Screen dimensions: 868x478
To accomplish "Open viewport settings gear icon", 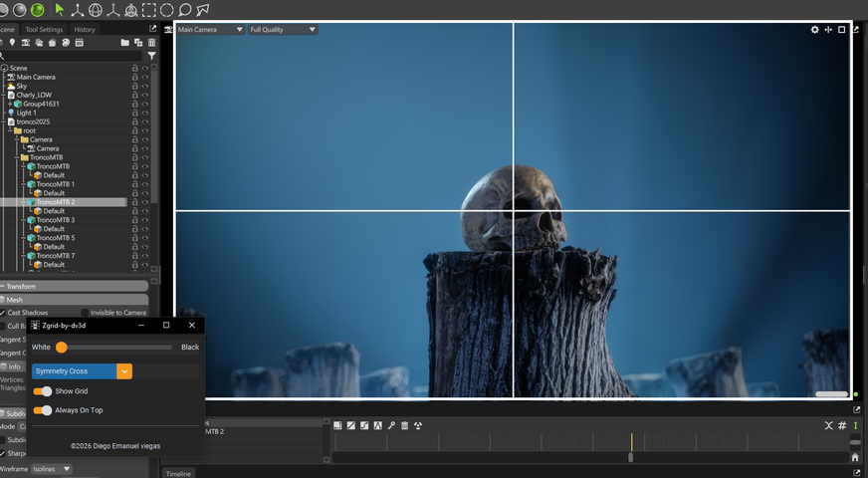I will [814, 30].
